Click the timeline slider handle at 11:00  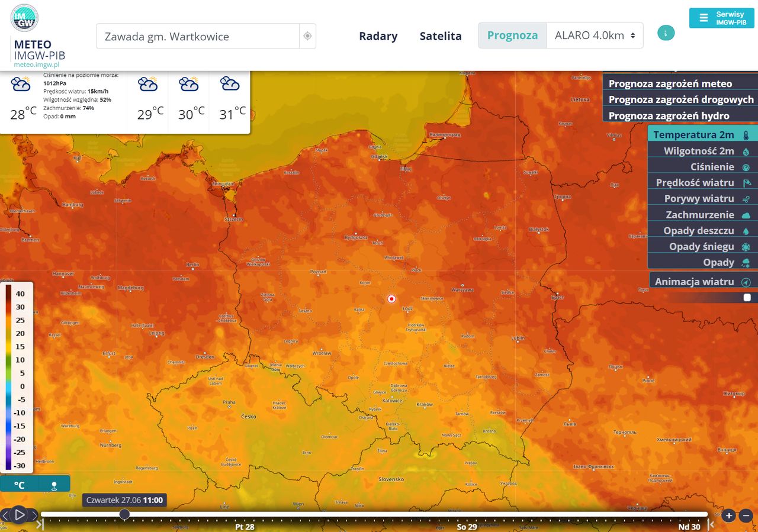point(124,514)
